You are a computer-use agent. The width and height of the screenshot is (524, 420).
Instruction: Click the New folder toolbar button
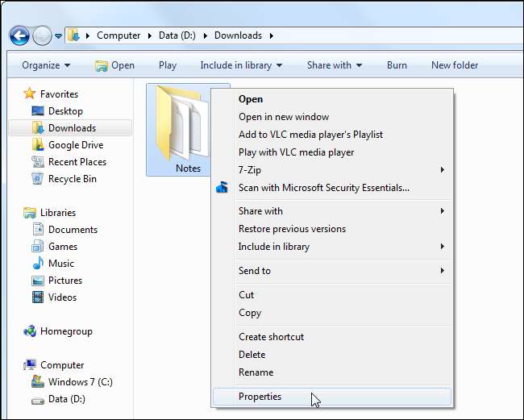pos(454,65)
